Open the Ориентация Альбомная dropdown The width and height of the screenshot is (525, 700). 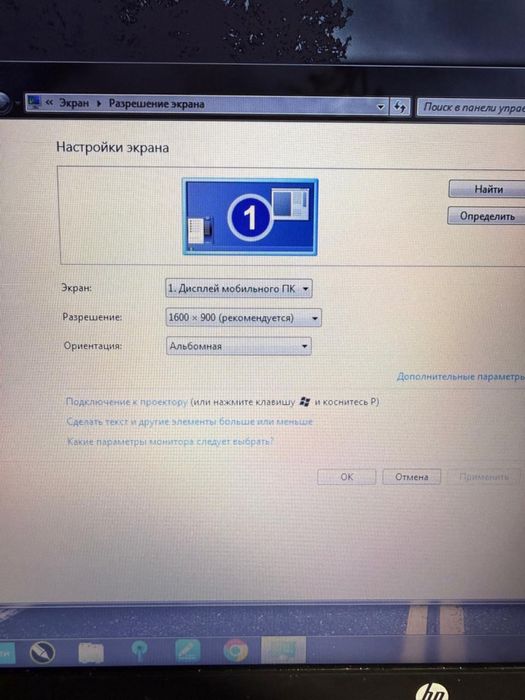(239, 346)
